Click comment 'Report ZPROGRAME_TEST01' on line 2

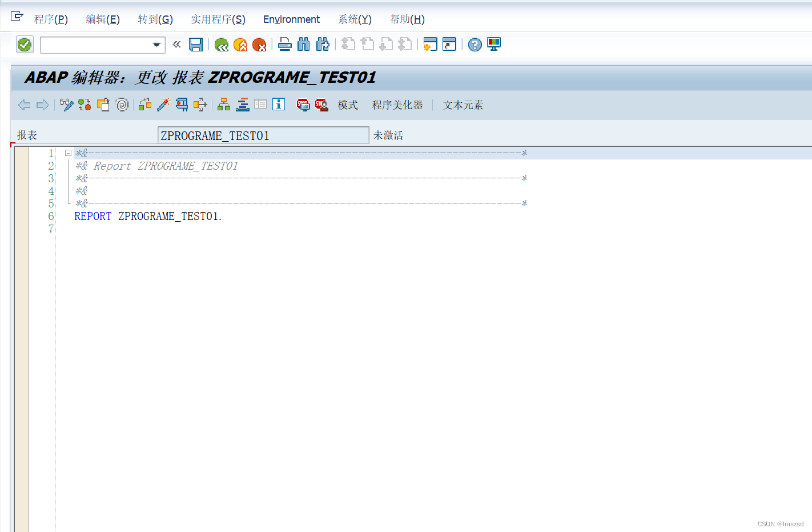pos(166,166)
